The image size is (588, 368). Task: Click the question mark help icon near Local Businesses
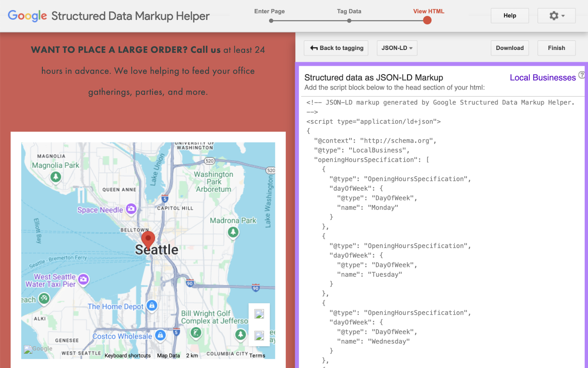point(581,75)
